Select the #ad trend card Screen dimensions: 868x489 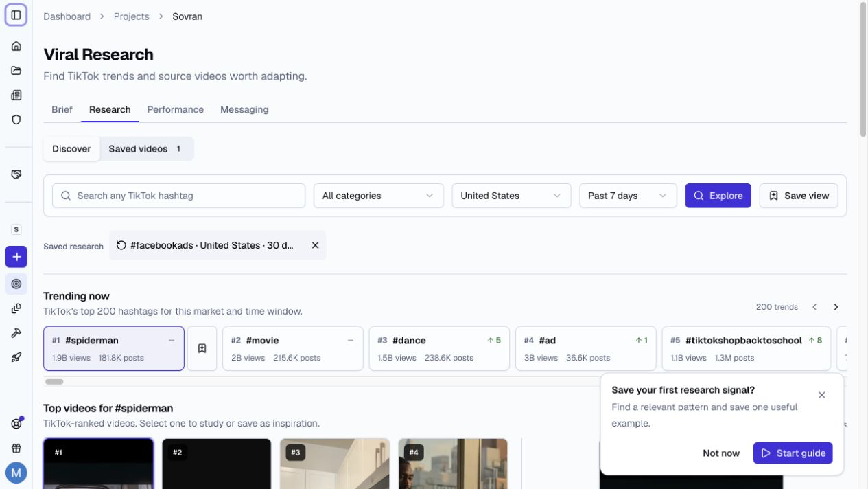tap(586, 348)
